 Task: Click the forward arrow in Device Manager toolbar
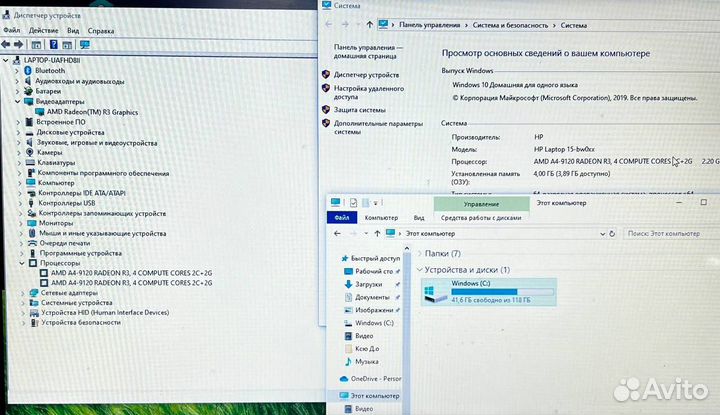[x=18, y=45]
